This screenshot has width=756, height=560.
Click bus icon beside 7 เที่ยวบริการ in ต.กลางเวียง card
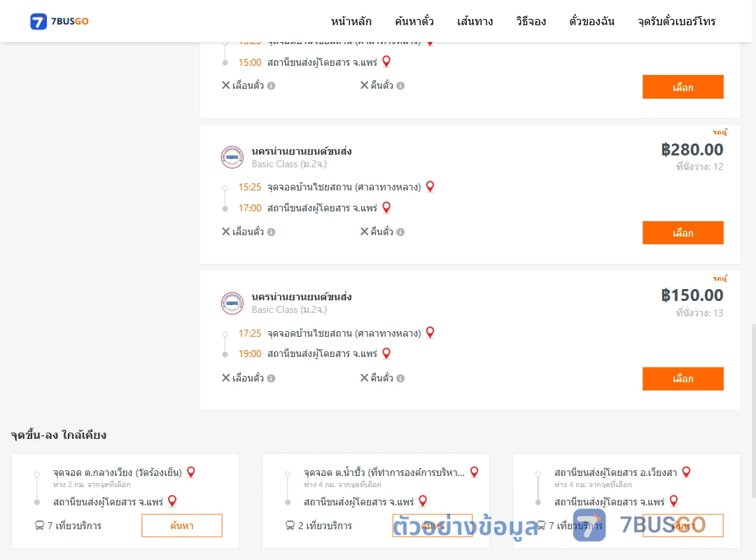(x=39, y=525)
